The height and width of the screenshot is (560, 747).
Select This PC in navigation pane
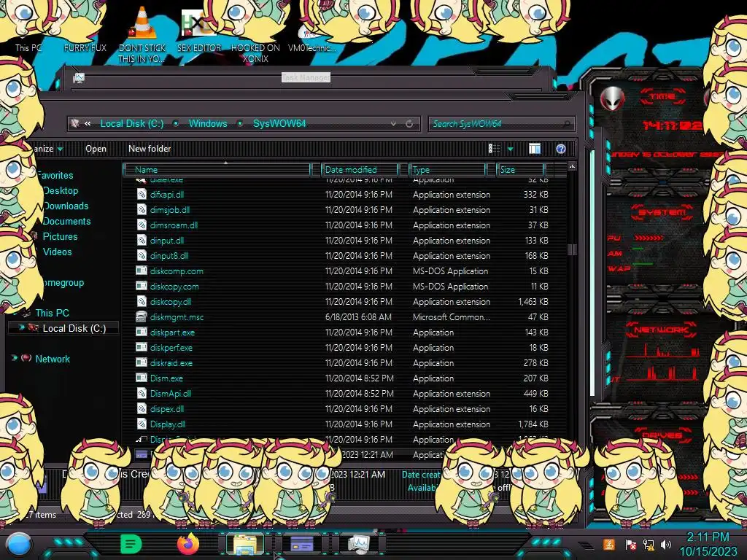(x=52, y=314)
